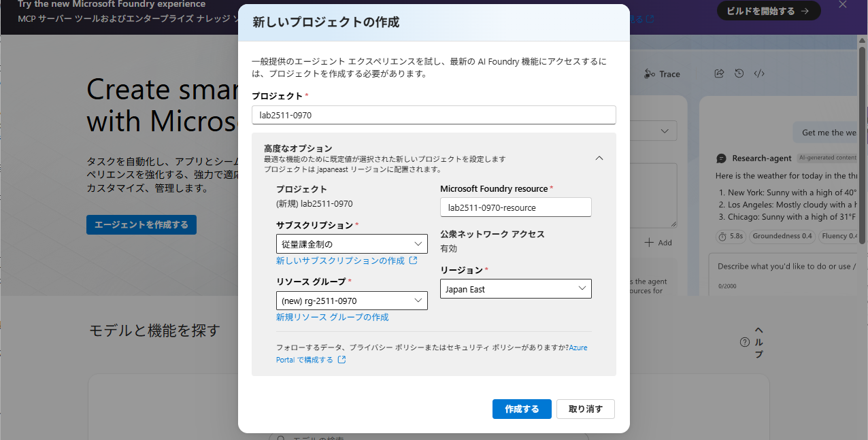Open 新しいサブスクリプションの作成 link

[342, 260]
